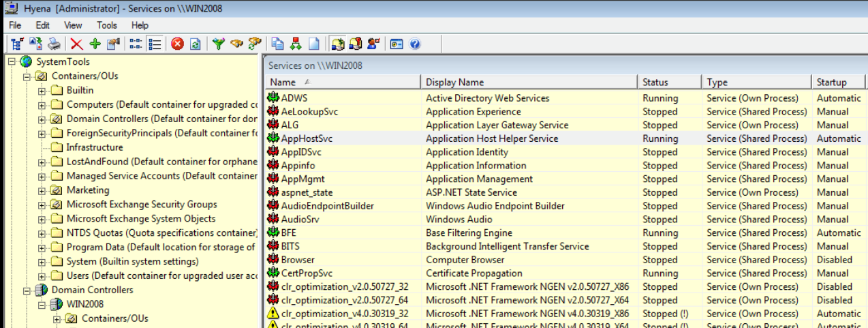Screen dimensions: 868x328
Task: Select the AeLookupSvc service name
Action: [x=309, y=112]
